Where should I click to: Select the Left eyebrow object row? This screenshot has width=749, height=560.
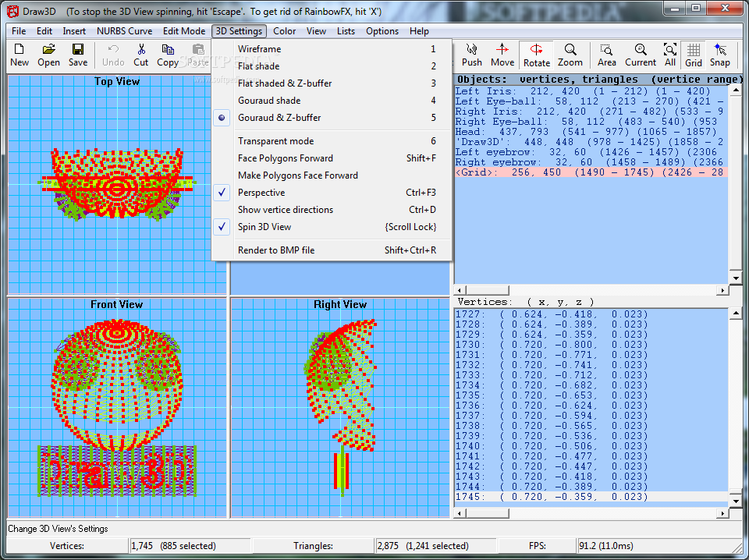pos(591,152)
